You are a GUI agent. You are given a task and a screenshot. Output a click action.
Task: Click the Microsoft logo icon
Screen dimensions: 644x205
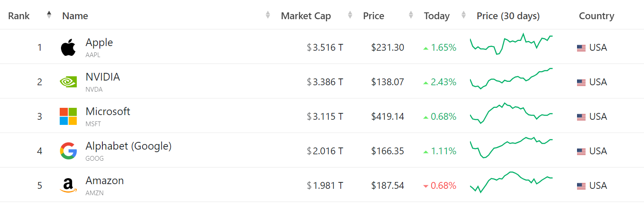pyautogui.click(x=68, y=116)
